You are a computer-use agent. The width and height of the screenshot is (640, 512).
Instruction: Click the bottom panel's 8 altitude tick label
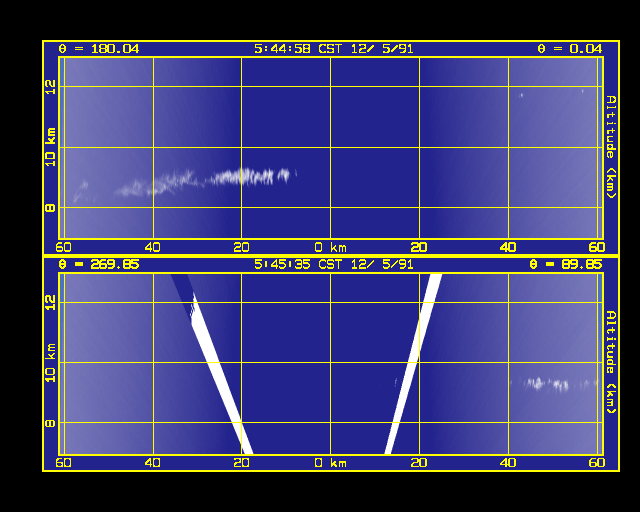click(x=50, y=423)
